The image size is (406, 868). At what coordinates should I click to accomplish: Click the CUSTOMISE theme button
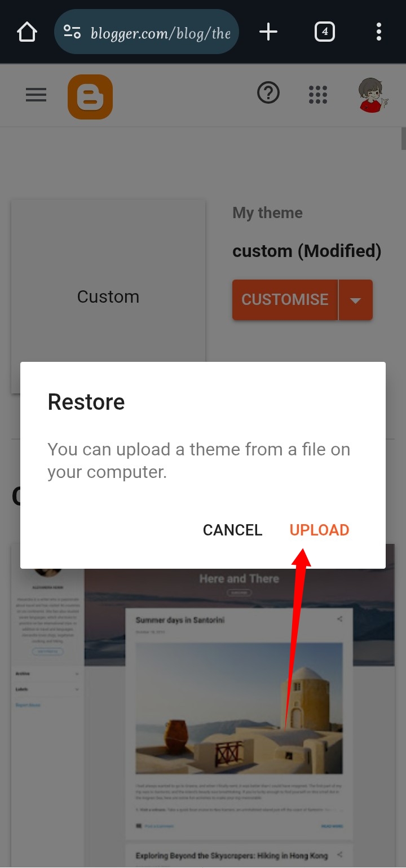pyautogui.click(x=285, y=299)
